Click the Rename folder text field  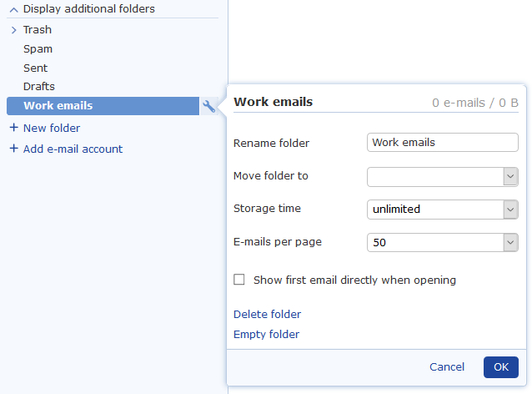point(443,142)
